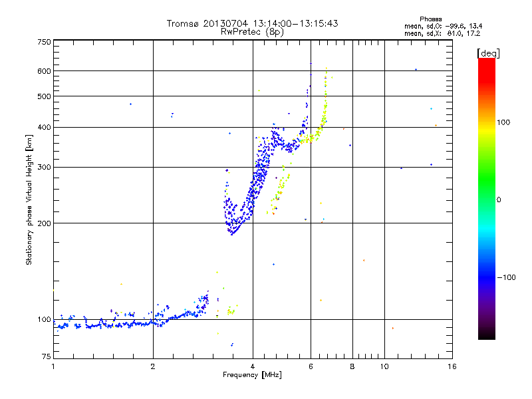Click the y-axis tick label '100' on left
The width and height of the screenshot is (532, 399).
pos(45,320)
